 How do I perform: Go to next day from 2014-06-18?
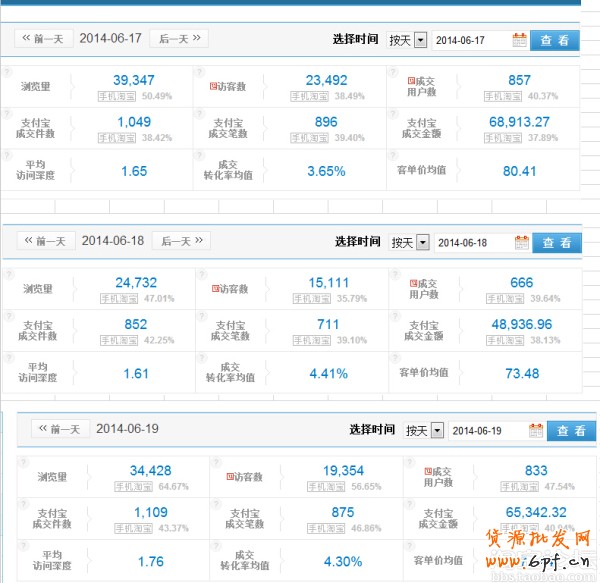(182, 241)
